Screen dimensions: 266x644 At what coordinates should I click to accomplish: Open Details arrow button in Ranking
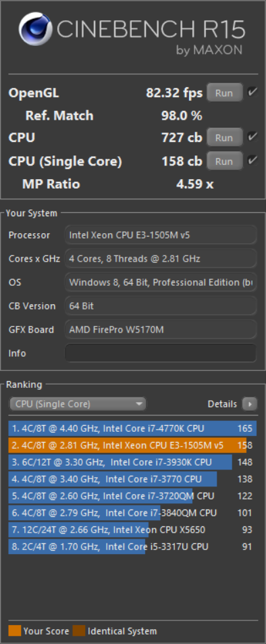coord(250,404)
